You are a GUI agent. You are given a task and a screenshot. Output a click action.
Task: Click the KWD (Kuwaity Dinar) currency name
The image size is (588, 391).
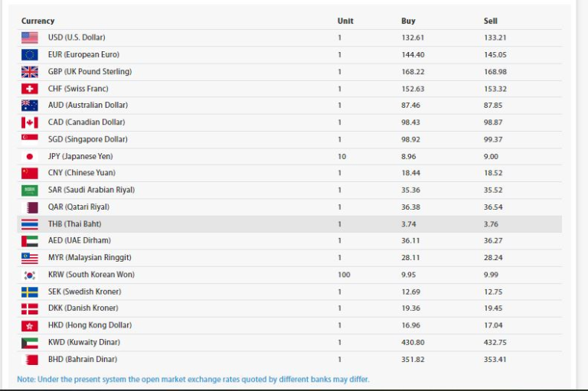coord(83,342)
